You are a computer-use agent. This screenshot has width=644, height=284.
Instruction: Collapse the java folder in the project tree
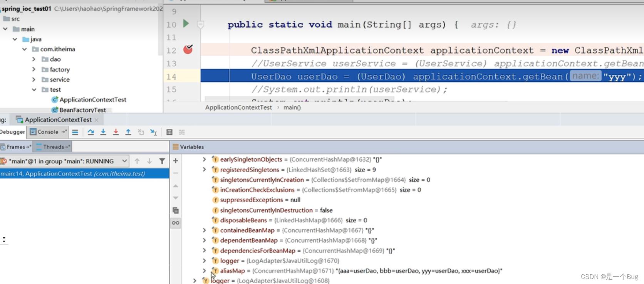15,39
